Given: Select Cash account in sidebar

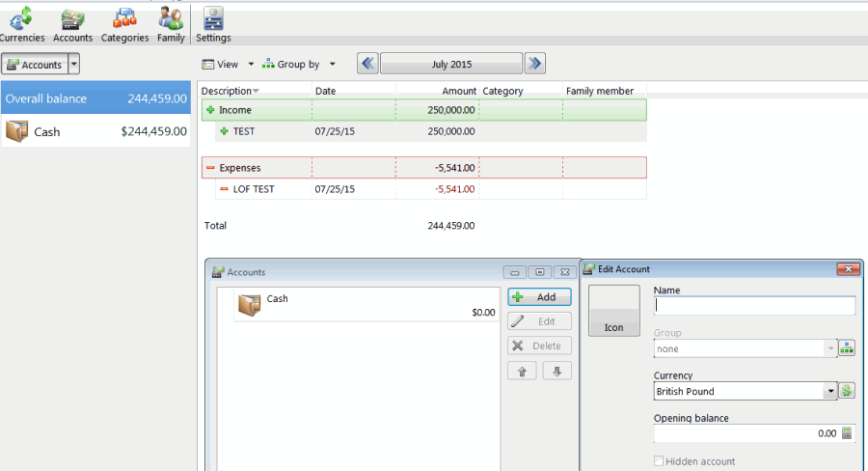Looking at the screenshot, I should (x=95, y=131).
